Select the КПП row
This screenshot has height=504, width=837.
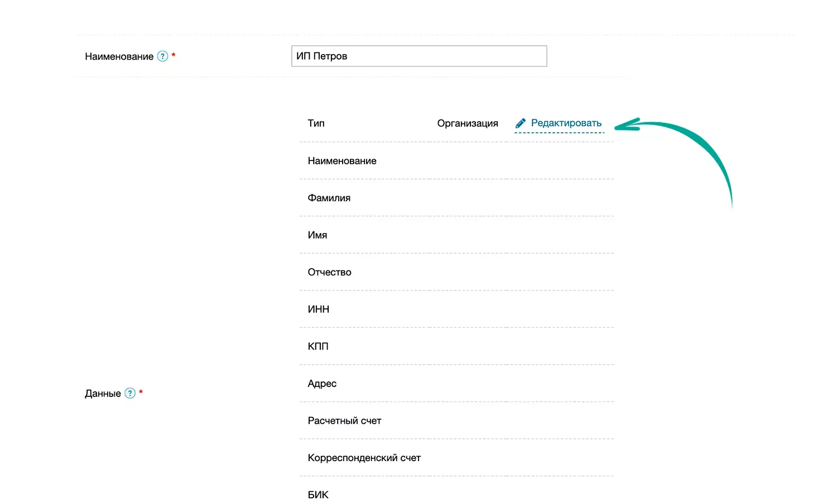pos(318,346)
